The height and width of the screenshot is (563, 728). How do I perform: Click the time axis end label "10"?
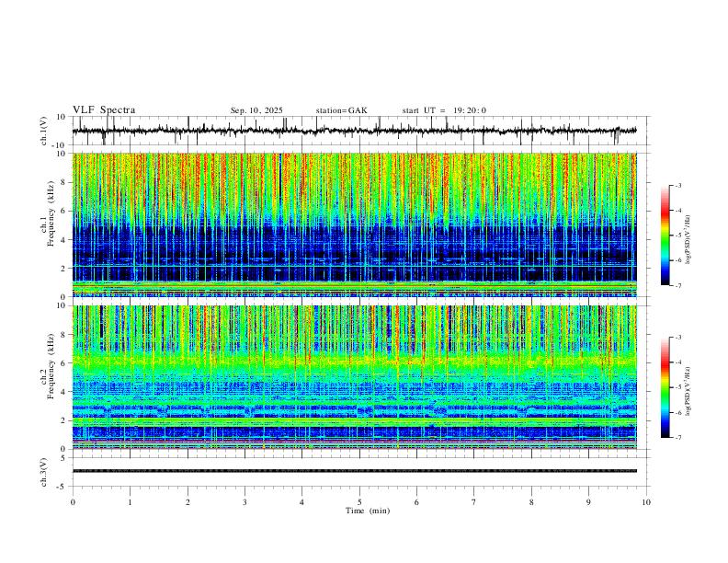pos(646,502)
